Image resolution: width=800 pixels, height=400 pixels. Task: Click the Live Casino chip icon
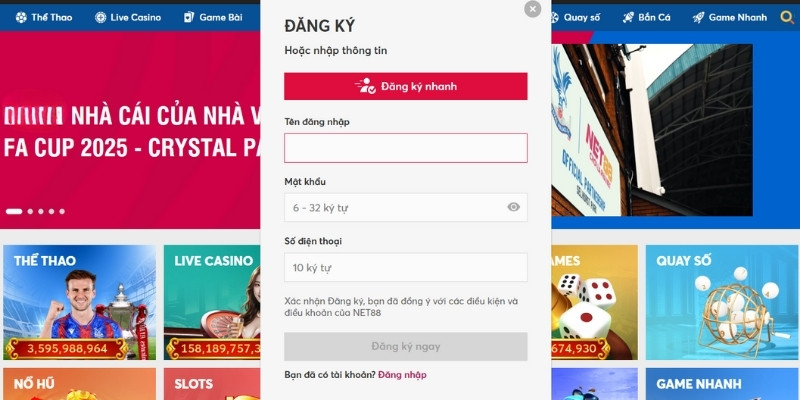101,17
